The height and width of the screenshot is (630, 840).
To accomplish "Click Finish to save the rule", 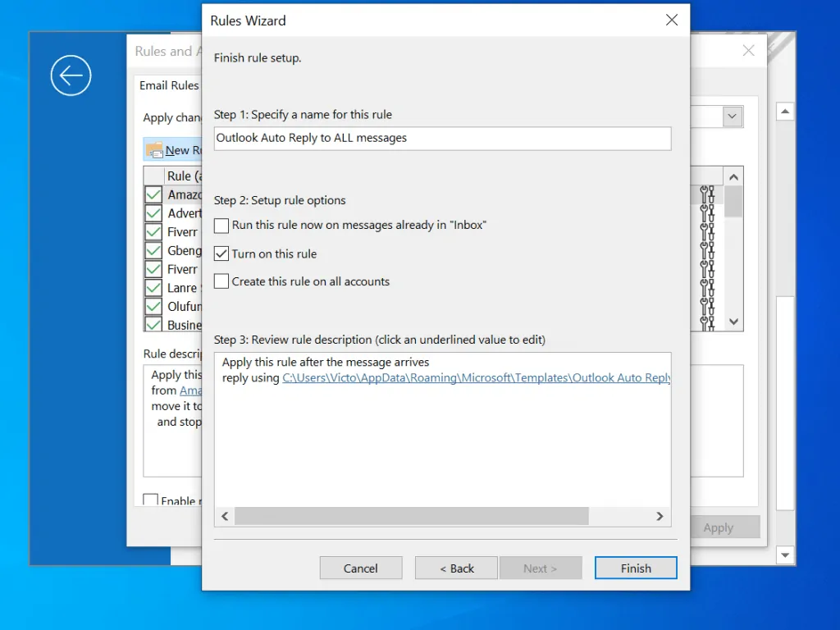I will 635,568.
